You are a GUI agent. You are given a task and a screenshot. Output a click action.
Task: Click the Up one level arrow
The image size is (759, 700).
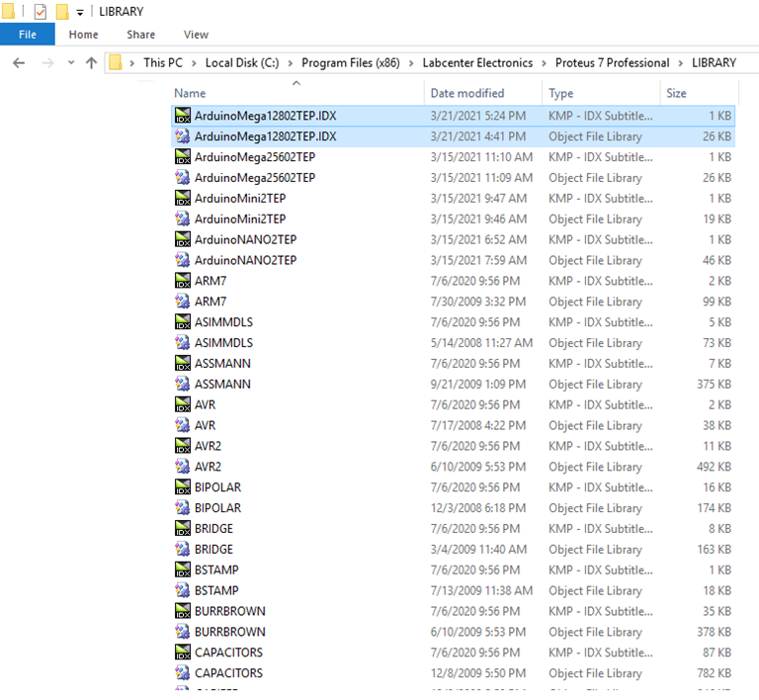point(92,62)
